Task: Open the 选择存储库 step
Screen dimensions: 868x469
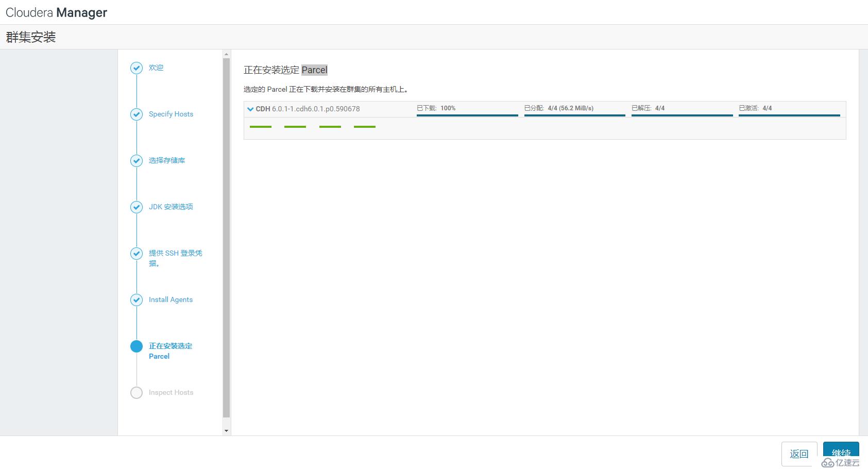Action: click(167, 160)
